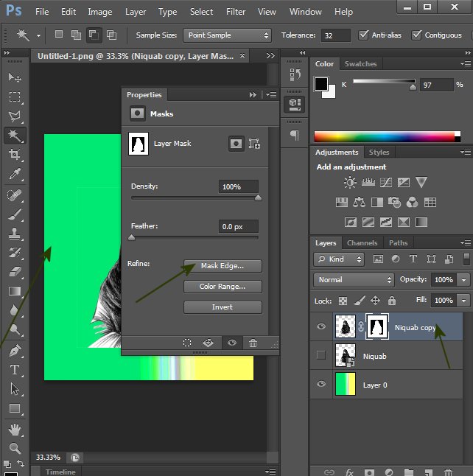Select the Rectangular Marquee tool
Viewport: 473px width, 476px height.
(14, 97)
